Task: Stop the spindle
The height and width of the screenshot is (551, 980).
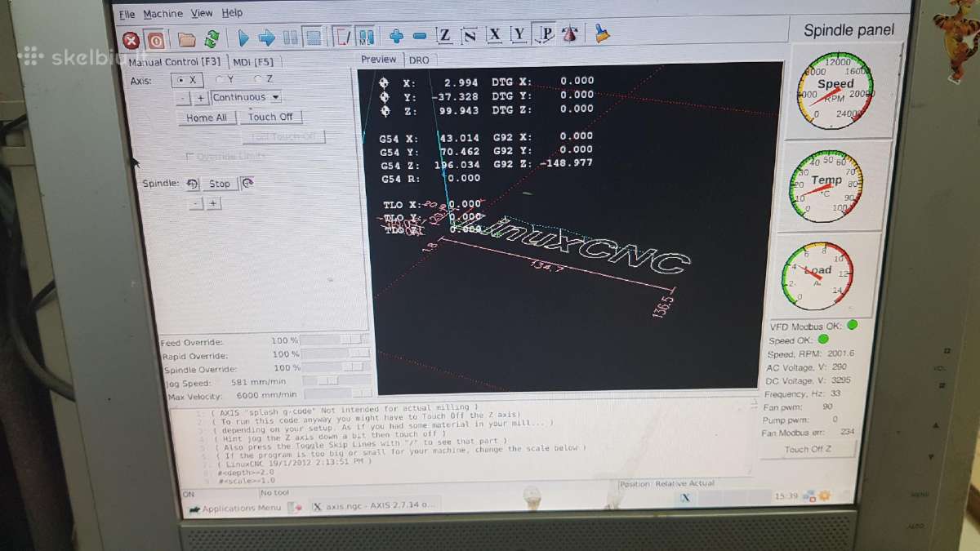Action: click(x=220, y=184)
